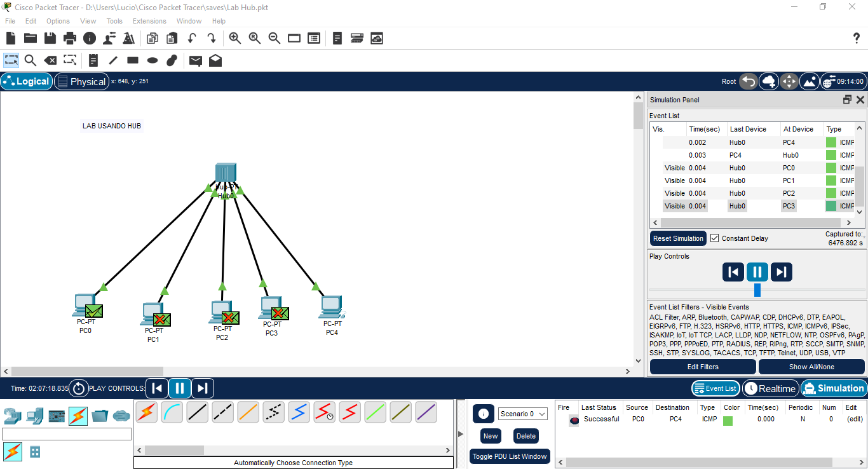Pause simulation in the Simulation Panel play controls
Image resolution: width=868 pixels, height=469 pixels.
pyautogui.click(x=757, y=272)
